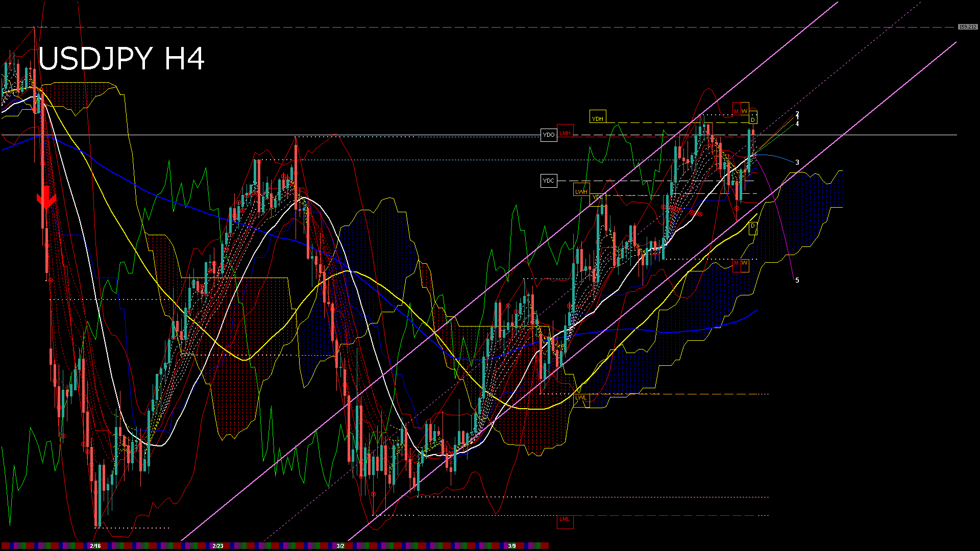
Task: Select the white YDC label box
Action: (549, 181)
